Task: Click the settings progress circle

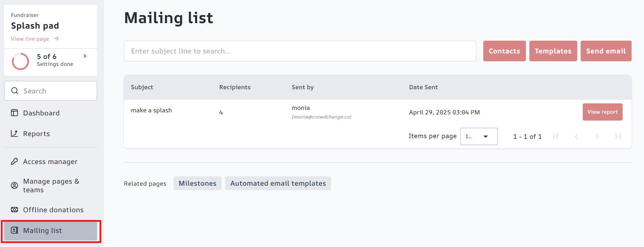Action: (21, 61)
